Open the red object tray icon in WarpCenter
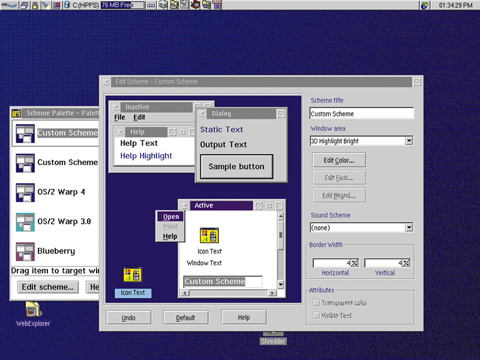Image resolution: width=480 pixels, height=360 pixels. [196, 5]
